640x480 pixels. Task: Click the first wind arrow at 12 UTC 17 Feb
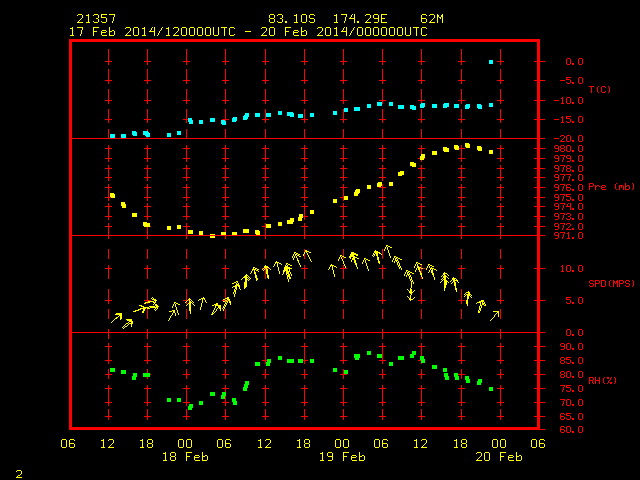coord(116,318)
